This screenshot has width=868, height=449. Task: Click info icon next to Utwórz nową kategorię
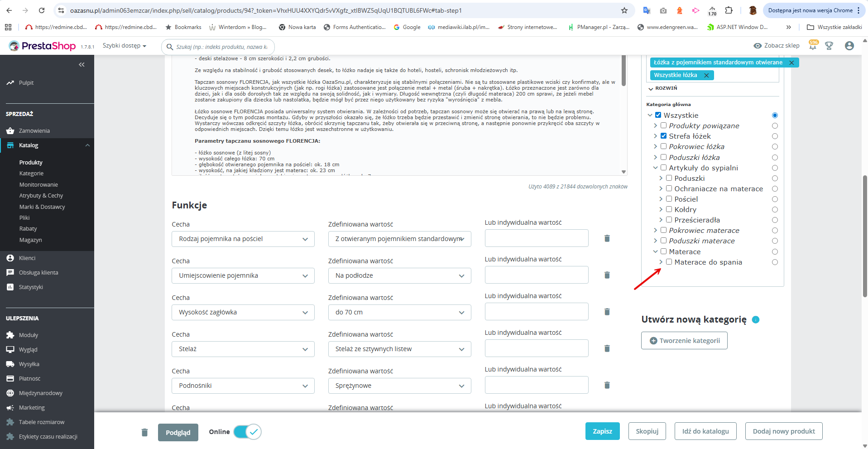click(756, 319)
